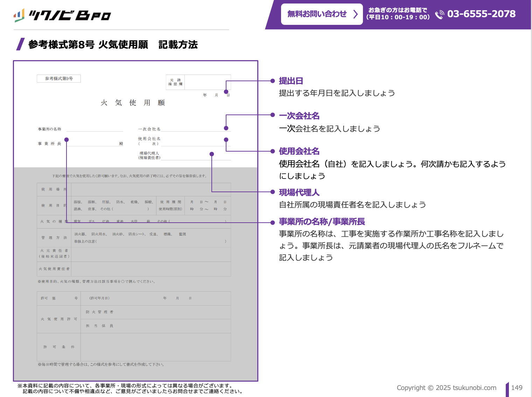Select the 使用会社名 heading on the right
Viewport: 532px width, 397px height.
pos(299,151)
